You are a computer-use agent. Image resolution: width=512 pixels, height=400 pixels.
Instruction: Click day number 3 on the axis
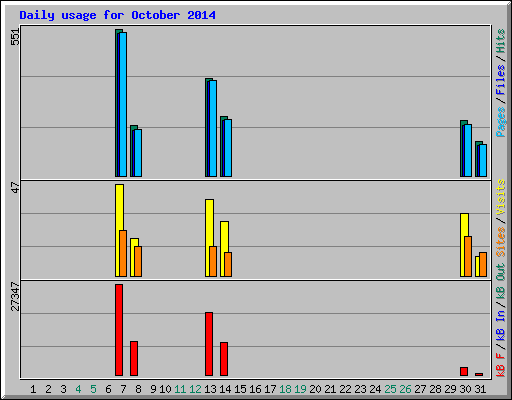tap(63, 389)
